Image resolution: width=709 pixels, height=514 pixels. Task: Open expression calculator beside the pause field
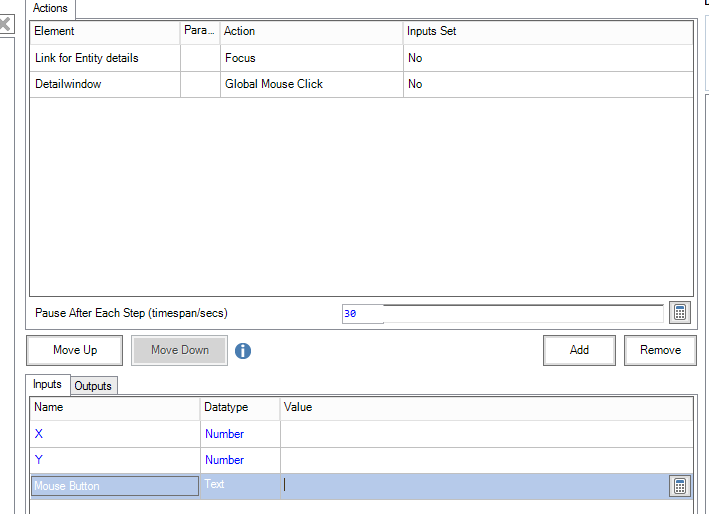pos(680,313)
